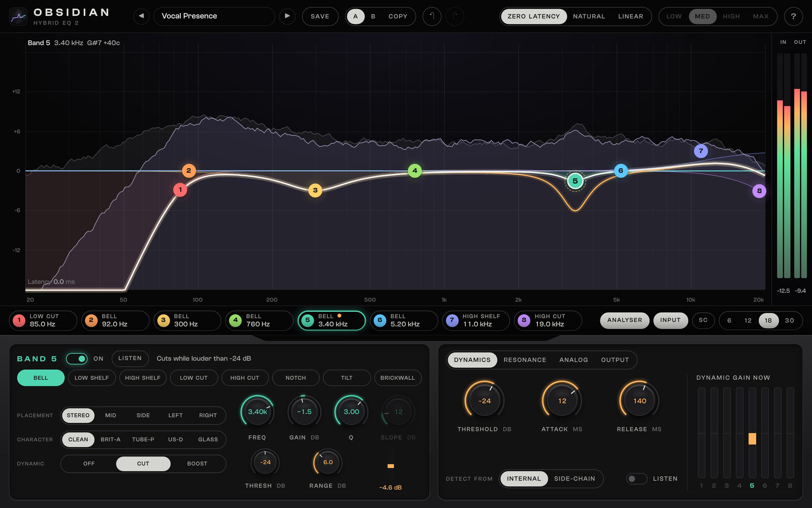Screen dimensions: 812x508
Task: Select the Band 8 High Cut 19.0 kHz chip
Action: (548, 321)
